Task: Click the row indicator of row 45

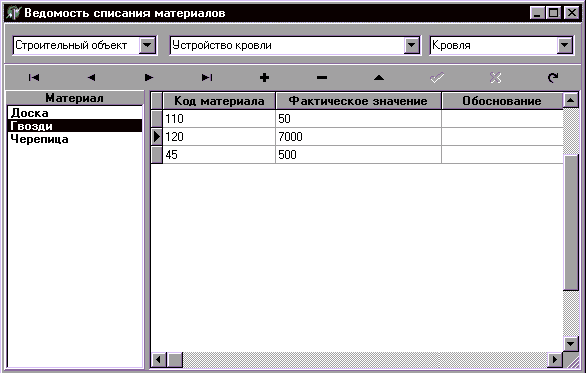Action: (157, 155)
